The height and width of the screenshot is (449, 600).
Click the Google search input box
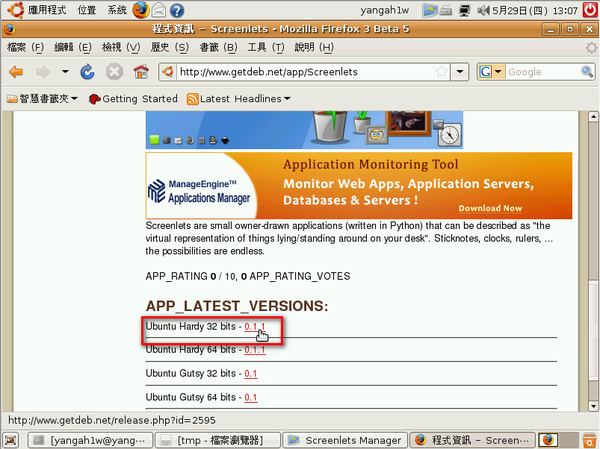pyautogui.click(x=543, y=72)
